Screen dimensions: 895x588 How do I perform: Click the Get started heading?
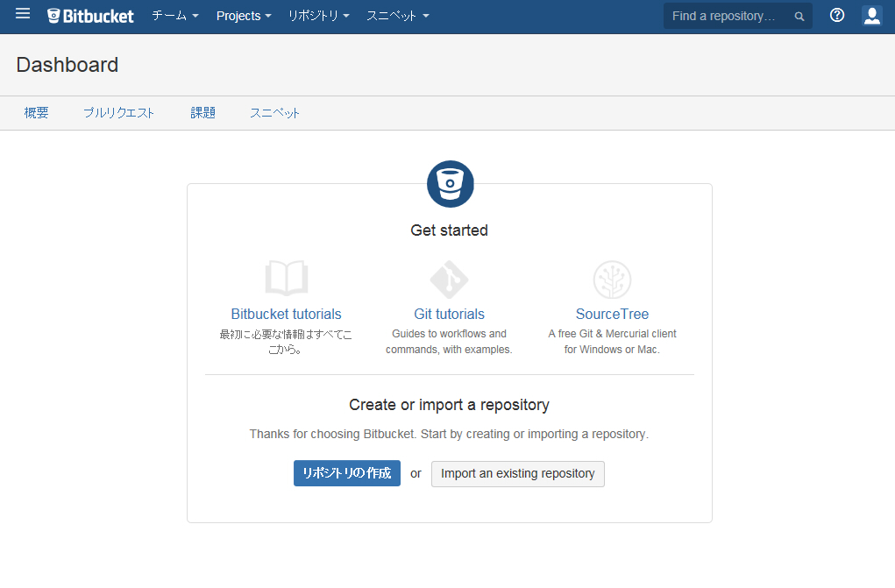pyautogui.click(x=449, y=230)
